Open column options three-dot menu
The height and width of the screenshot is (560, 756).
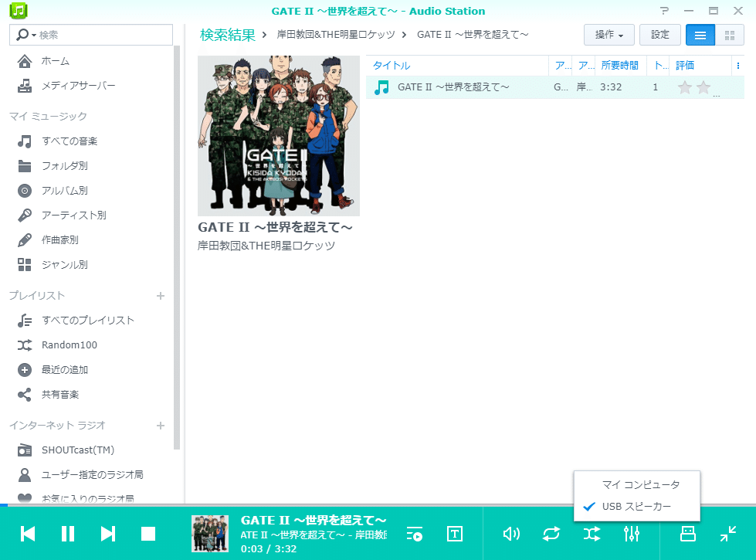tap(738, 66)
